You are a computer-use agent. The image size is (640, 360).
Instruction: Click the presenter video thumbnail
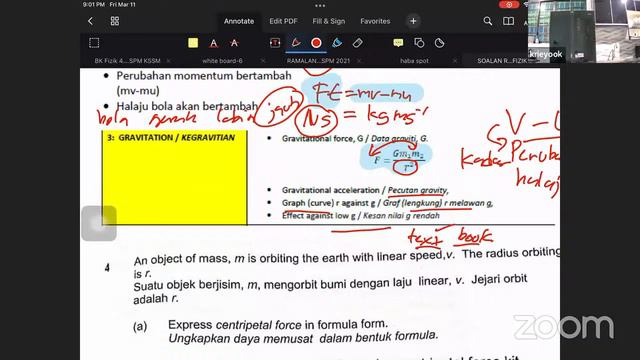point(584,31)
